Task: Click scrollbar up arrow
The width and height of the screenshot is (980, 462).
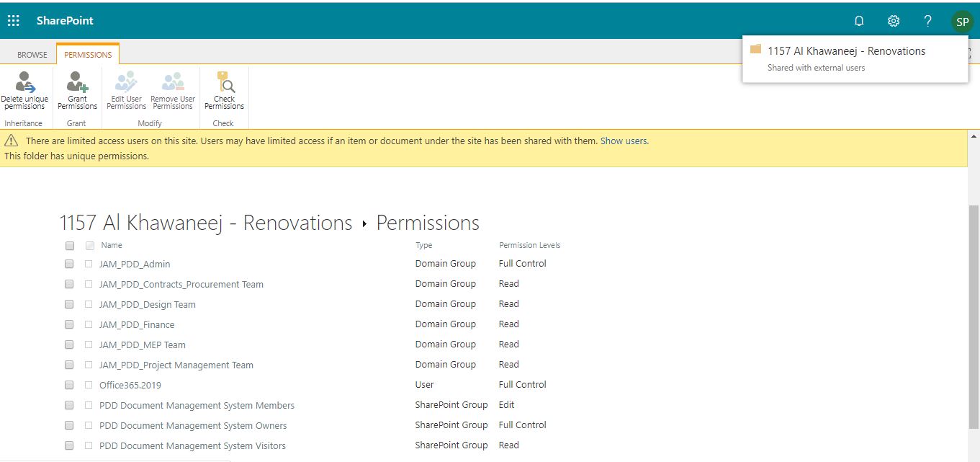Action: click(x=974, y=136)
